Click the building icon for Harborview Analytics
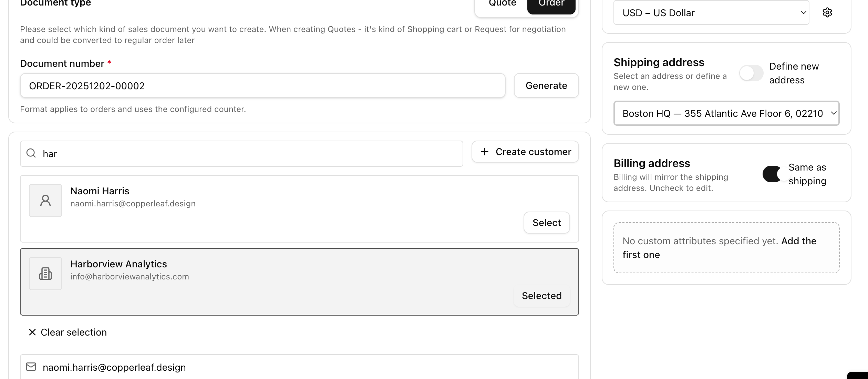Screen dimensions: 868x379 point(45,273)
